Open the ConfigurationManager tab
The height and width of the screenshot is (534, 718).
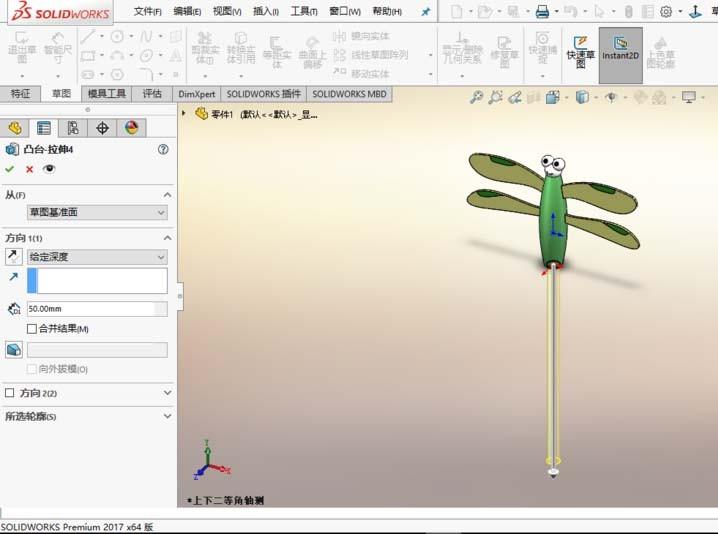(73, 128)
